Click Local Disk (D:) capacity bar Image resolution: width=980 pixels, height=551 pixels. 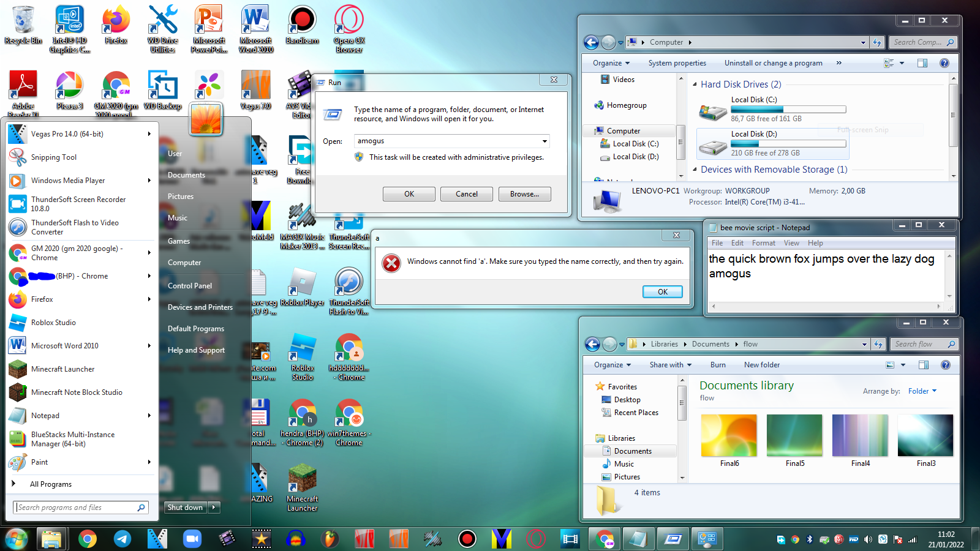(x=788, y=144)
